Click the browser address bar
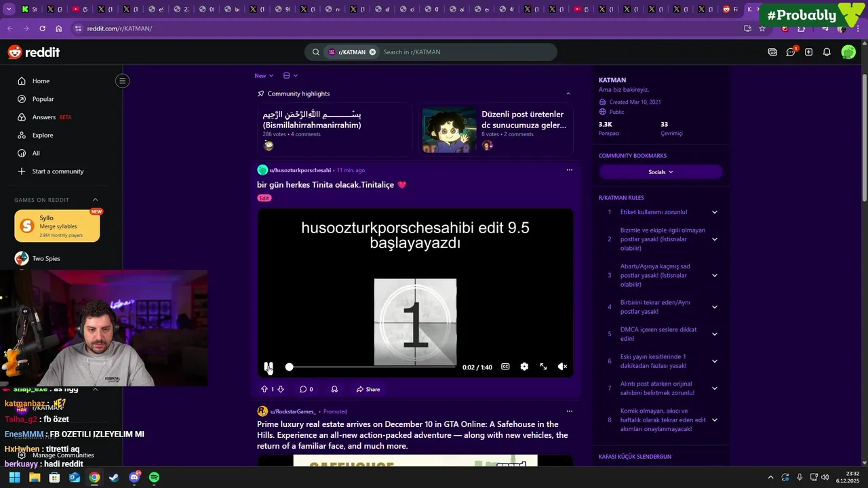This screenshot has height=488, width=868. click(407, 28)
